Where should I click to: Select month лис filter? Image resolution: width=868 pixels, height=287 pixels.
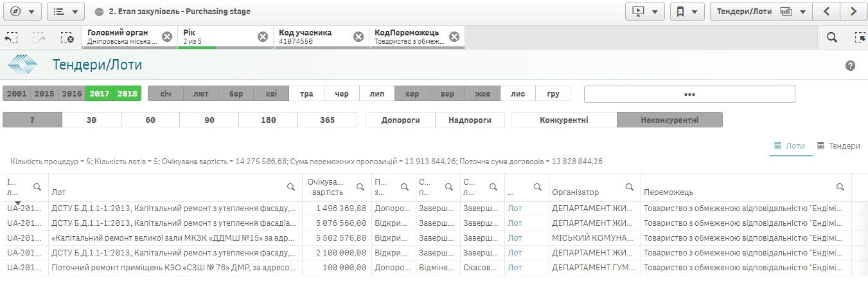pyautogui.click(x=518, y=94)
